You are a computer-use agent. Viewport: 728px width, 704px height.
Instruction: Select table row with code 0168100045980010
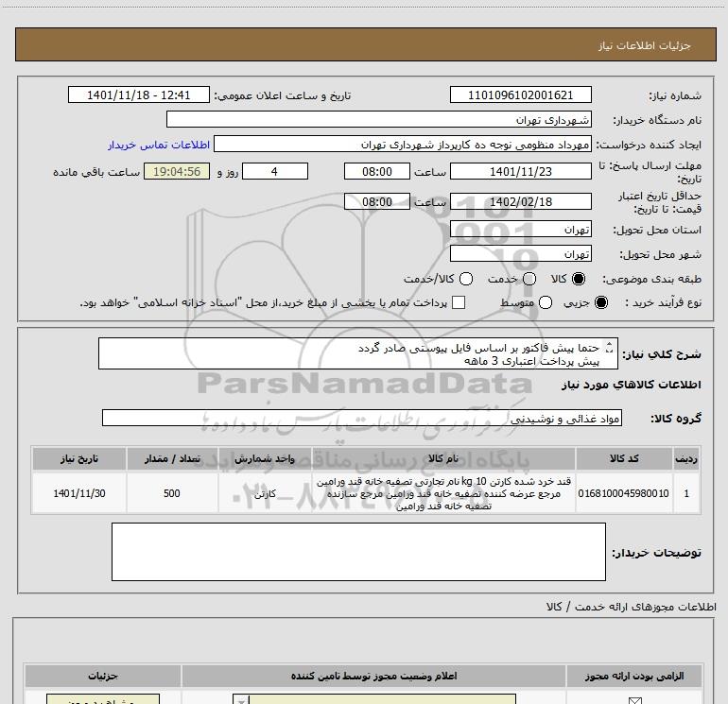pyautogui.click(x=365, y=493)
